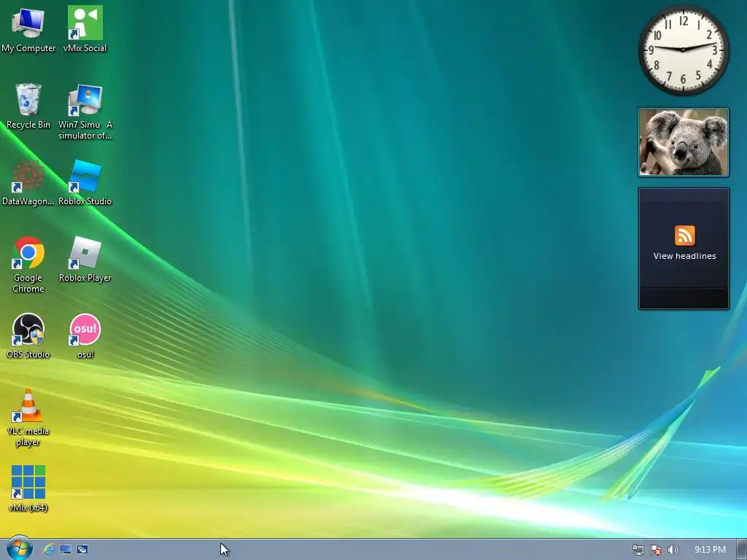Screen dimensions: 747x560
Task: Select the vMix (x64) shortcut
Action: (x=28, y=489)
